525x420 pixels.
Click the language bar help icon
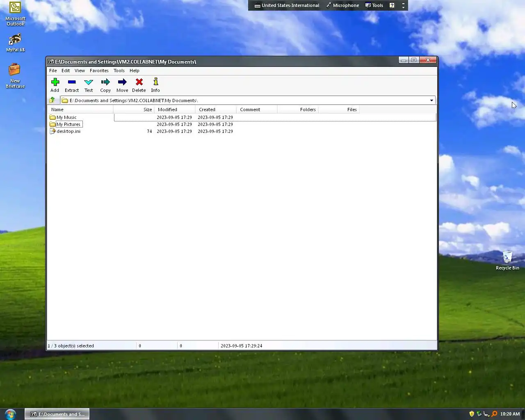pos(392,5)
